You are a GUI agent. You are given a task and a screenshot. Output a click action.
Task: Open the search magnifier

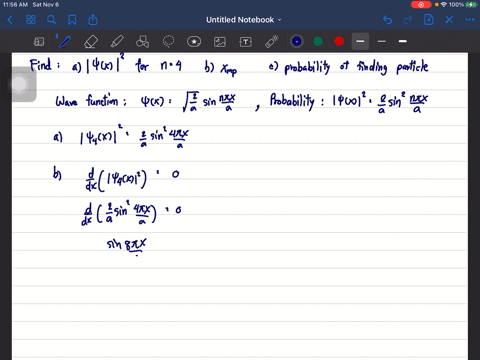pos(51,20)
